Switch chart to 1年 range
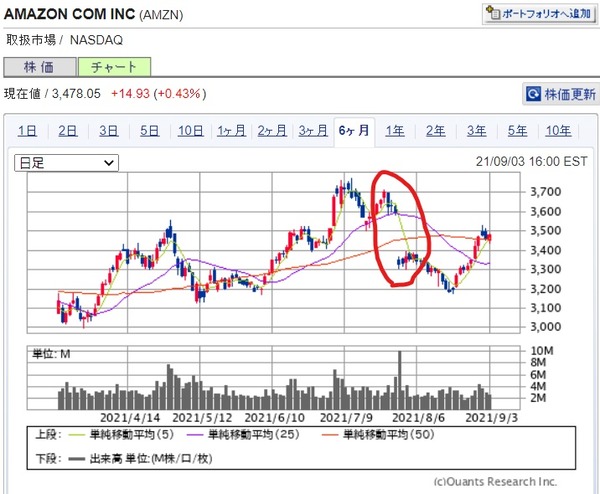 [395, 131]
